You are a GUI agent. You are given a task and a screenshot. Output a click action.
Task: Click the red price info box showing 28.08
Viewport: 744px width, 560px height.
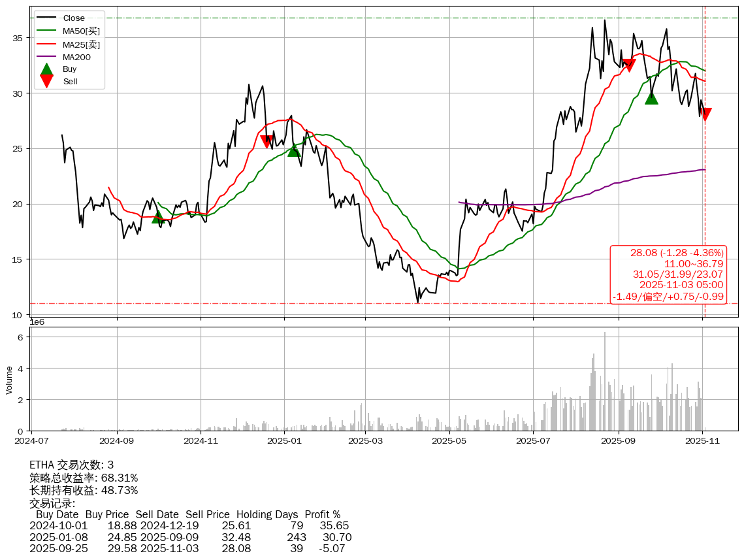click(x=668, y=274)
